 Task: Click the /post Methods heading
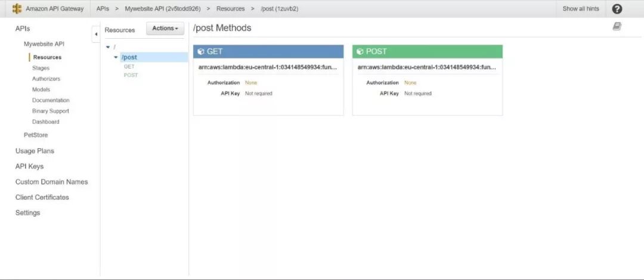tap(222, 29)
